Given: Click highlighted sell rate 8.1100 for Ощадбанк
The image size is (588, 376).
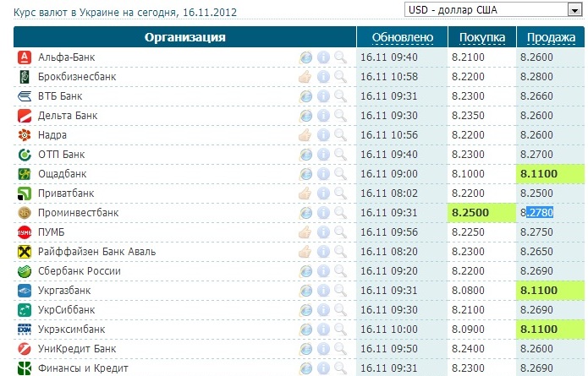Looking at the screenshot, I should coord(539,174).
